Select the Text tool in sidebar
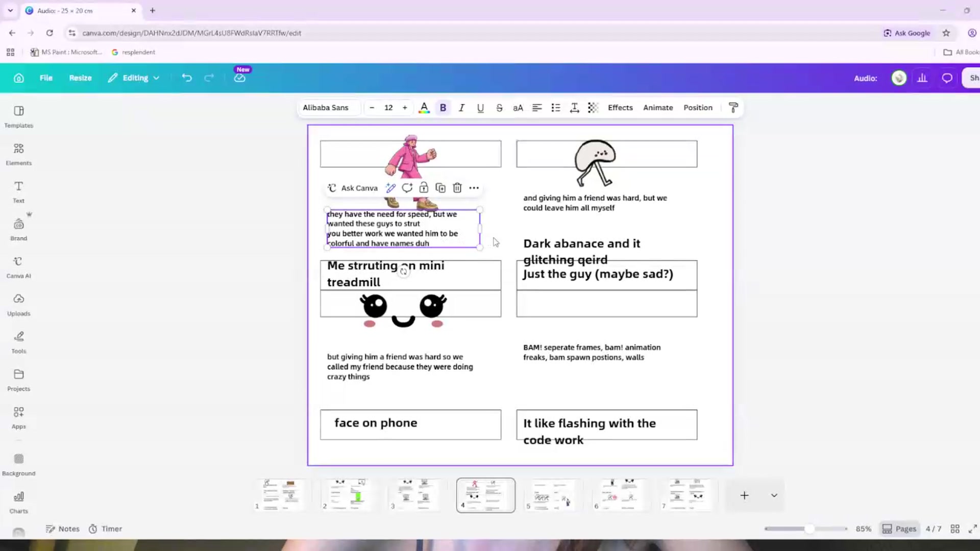980x551 pixels. 19,192
